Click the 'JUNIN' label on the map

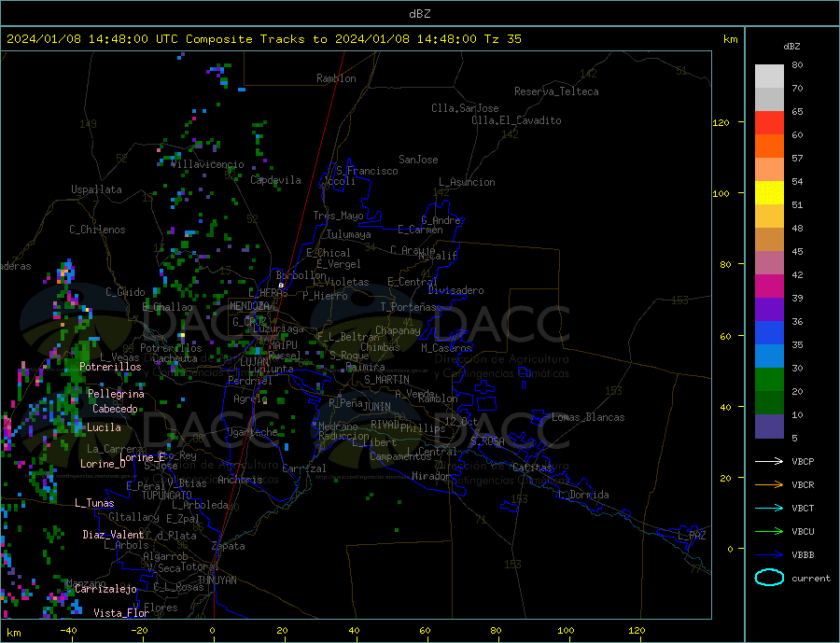[x=377, y=407]
